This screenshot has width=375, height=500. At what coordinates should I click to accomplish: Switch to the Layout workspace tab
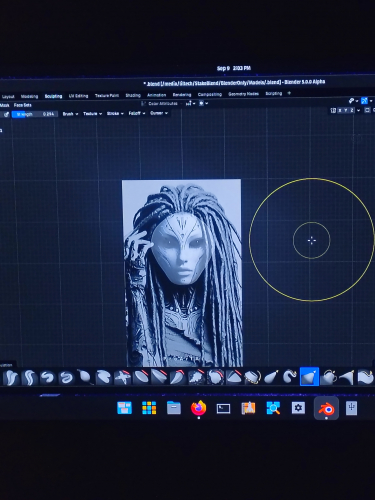(8, 97)
